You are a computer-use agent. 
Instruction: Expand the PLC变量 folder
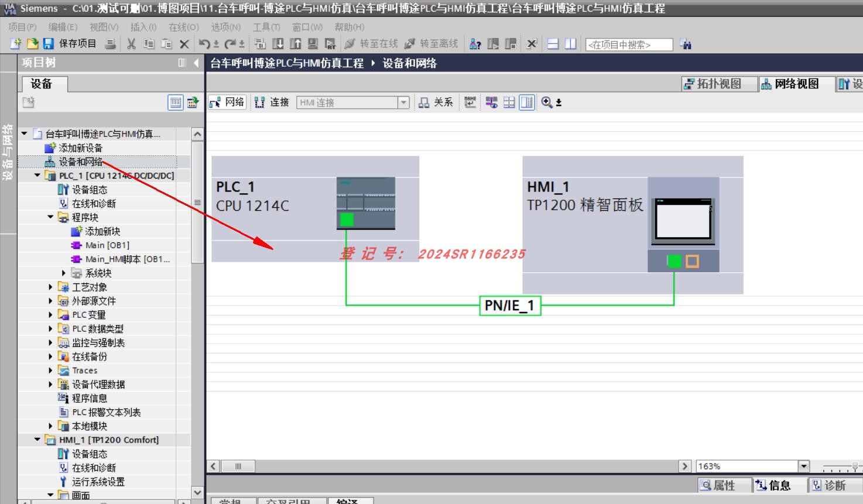click(50, 314)
